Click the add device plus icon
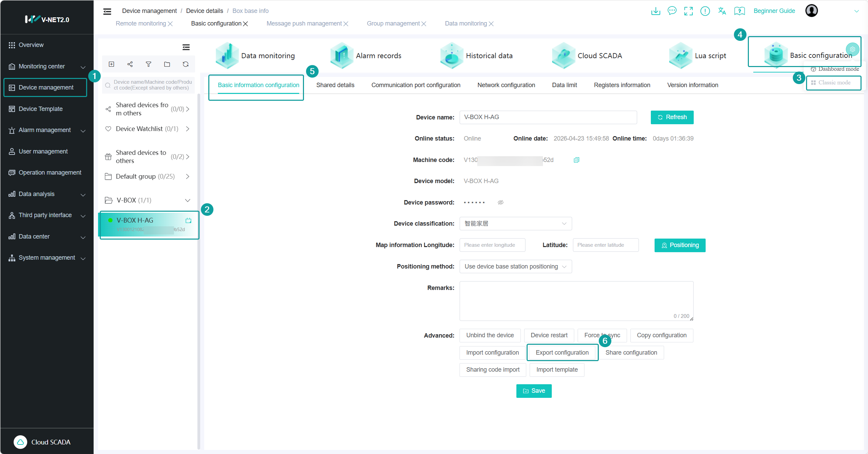The height and width of the screenshot is (454, 868). coord(111,64)
